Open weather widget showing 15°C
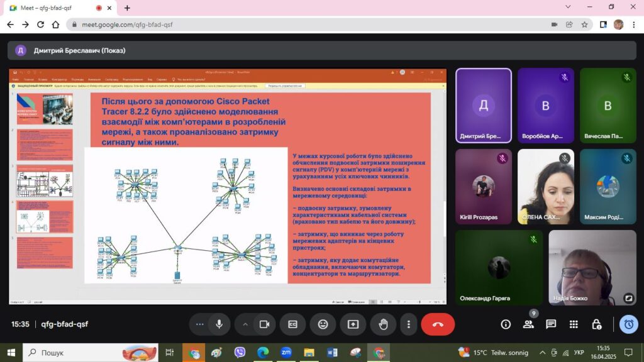The height and width of the screenshot is (362, 644). pyautogui.click(x=493, y=353)
